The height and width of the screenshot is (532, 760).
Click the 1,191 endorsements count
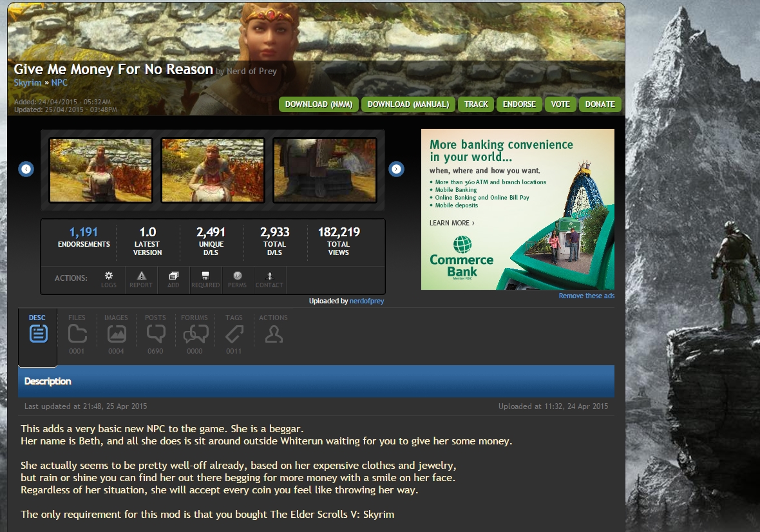pyautogui.click(x=83, y=232)
